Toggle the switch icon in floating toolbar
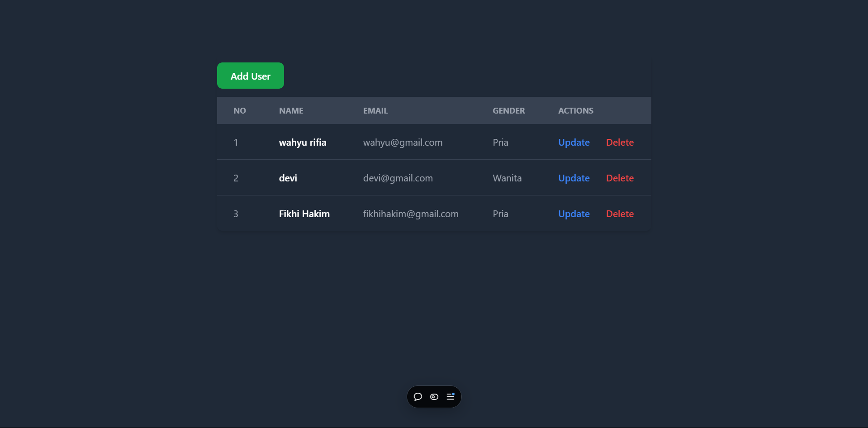 point(434,397)
